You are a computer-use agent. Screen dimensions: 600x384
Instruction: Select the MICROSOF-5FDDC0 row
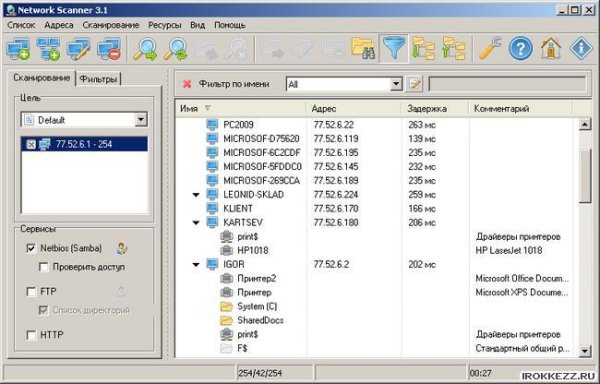pos(262,167)
